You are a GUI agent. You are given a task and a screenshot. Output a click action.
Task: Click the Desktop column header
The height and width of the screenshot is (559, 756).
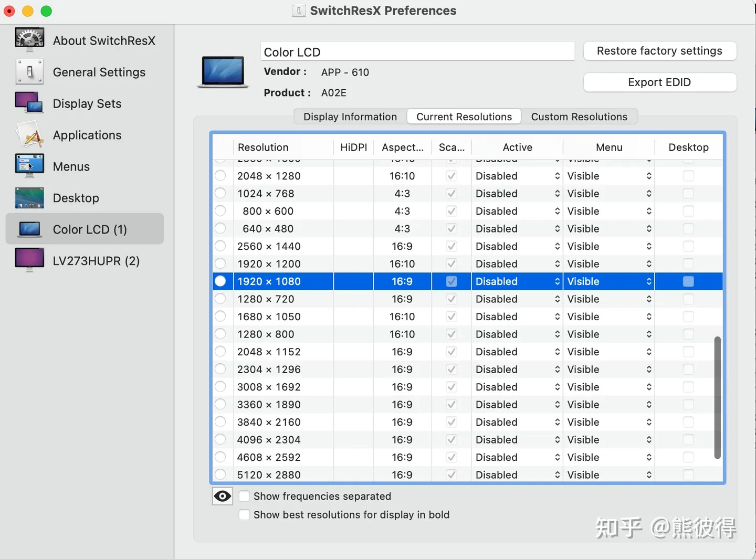click(689, 147)
